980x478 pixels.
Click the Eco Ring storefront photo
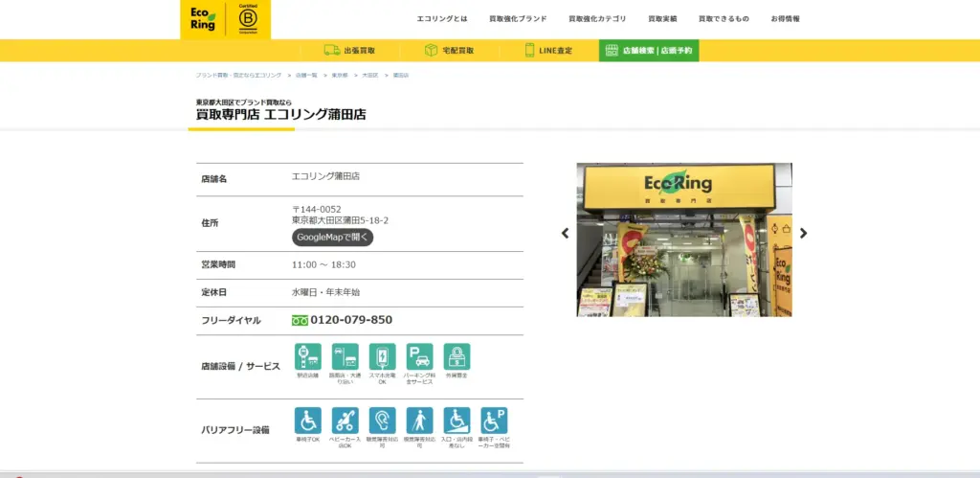coord(683,239)
